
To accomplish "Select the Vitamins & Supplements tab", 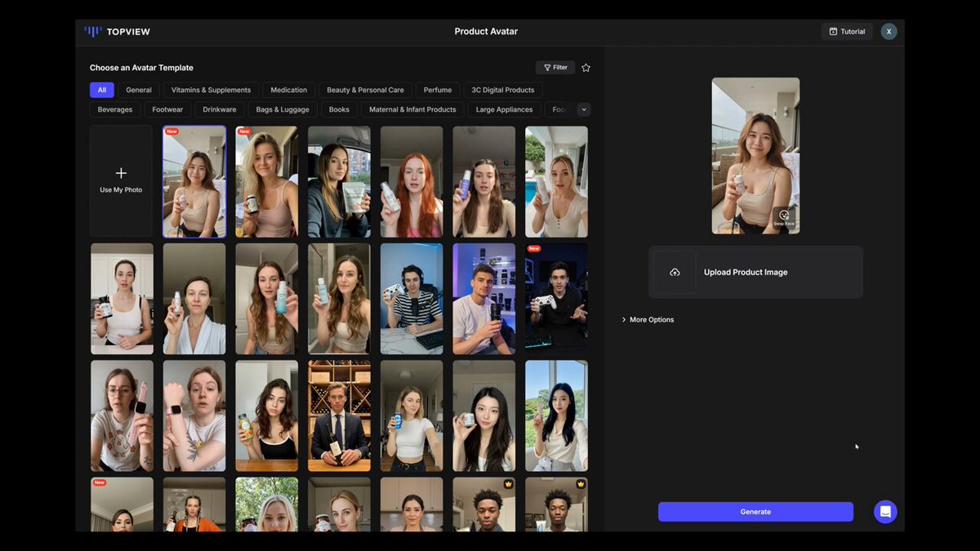I will [x=212, y=90].
